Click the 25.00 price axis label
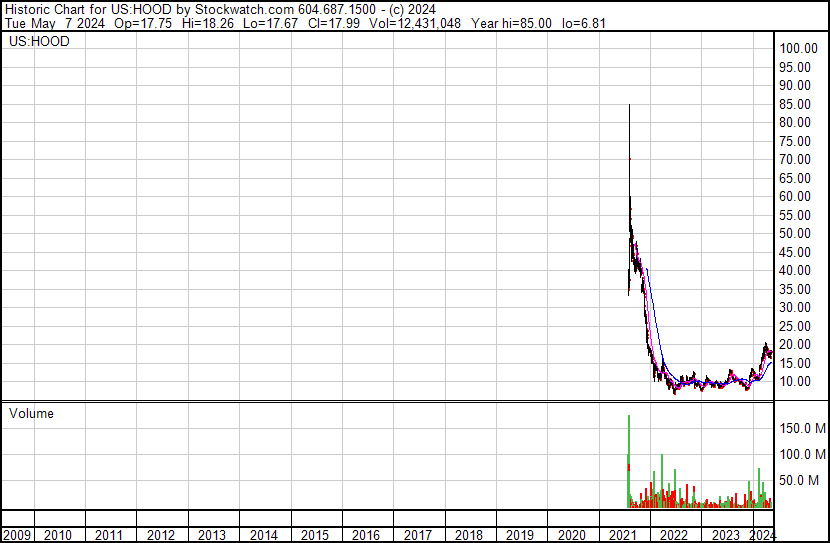This screenshot has height=543, width=830. coord(795,327)
